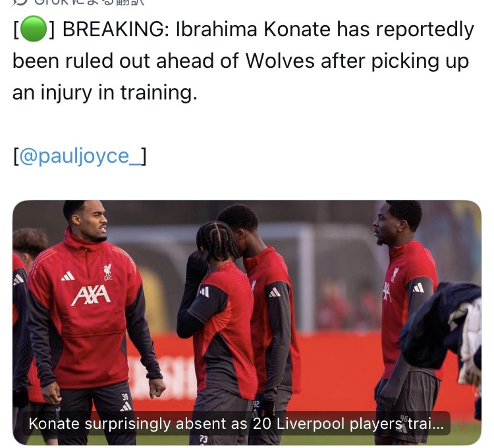Click the phrase 'an injury in training.'
Screen dimensions: 494x448
[x=105, y=93]
